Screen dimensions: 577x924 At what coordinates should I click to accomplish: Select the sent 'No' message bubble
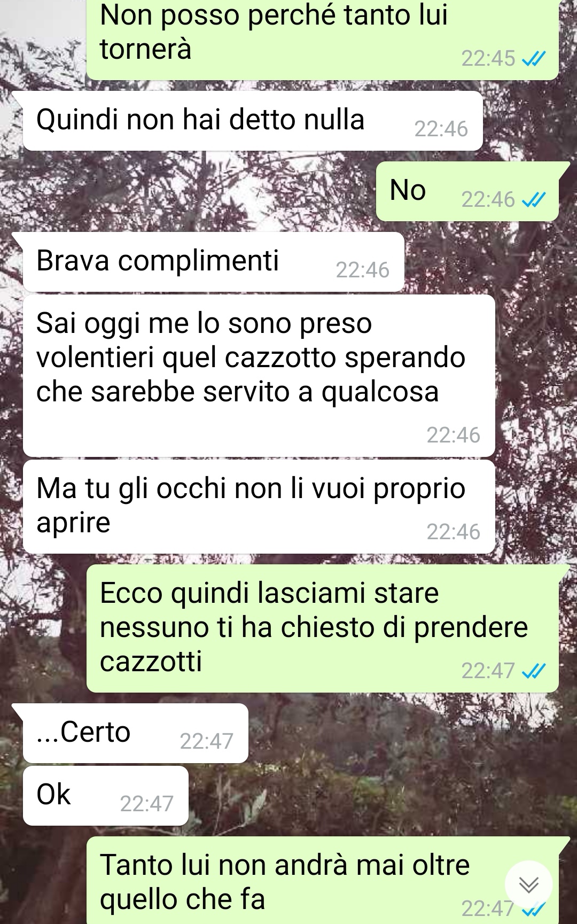(467, 191)
